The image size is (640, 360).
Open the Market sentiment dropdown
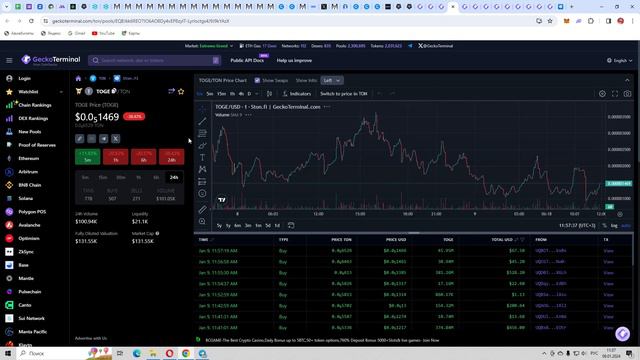pyautogui.click(x=209, y=46)
